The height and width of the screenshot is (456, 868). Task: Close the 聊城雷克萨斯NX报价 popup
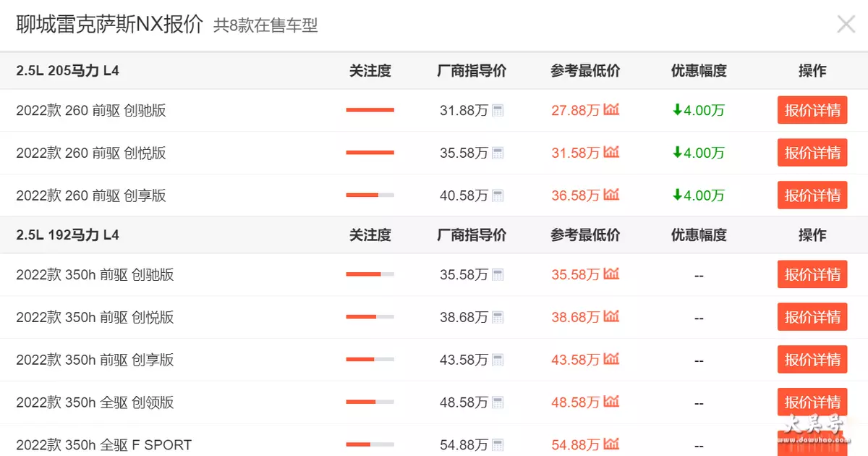(846, 24)
